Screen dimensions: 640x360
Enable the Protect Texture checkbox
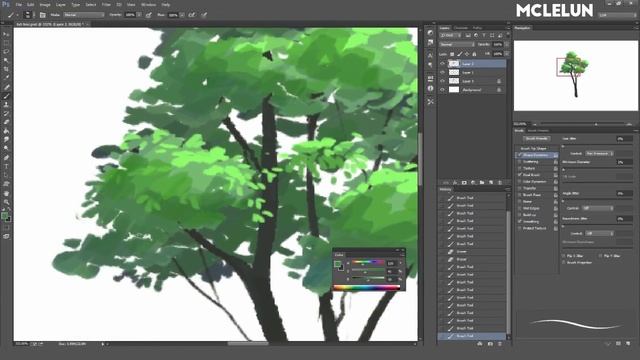(x=520, y=228)
